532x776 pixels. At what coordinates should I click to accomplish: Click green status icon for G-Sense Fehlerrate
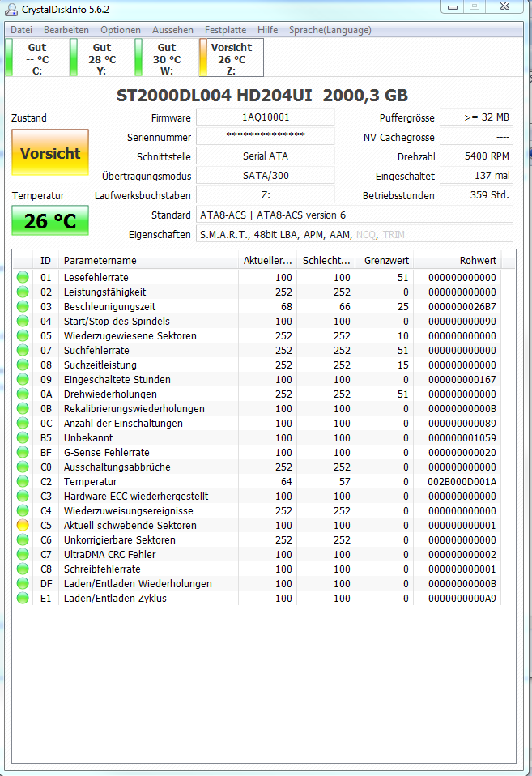(x=23, y=452)
